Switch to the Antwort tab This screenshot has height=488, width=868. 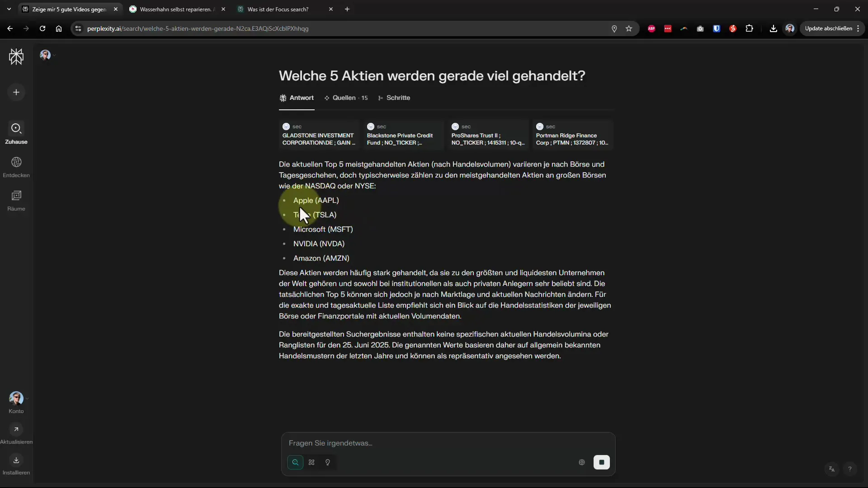[297, 98]
